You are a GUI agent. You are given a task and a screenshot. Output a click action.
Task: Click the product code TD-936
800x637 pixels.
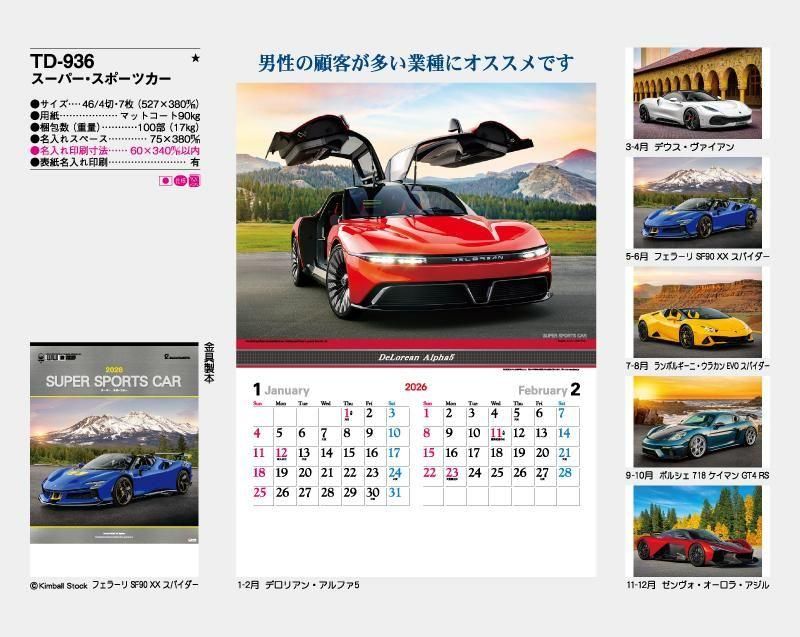[x=62, y=61]
